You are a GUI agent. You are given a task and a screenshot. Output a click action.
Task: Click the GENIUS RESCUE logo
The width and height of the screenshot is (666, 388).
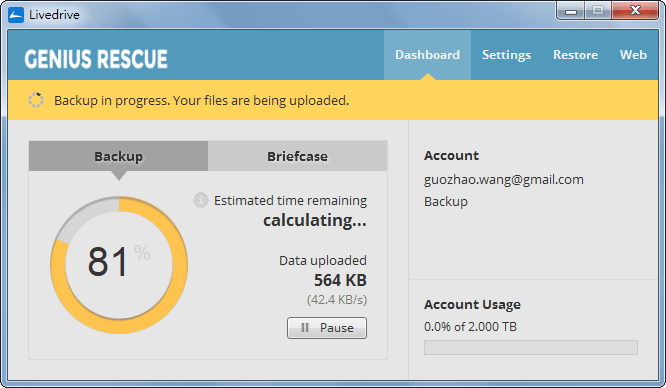click(96, 59)
